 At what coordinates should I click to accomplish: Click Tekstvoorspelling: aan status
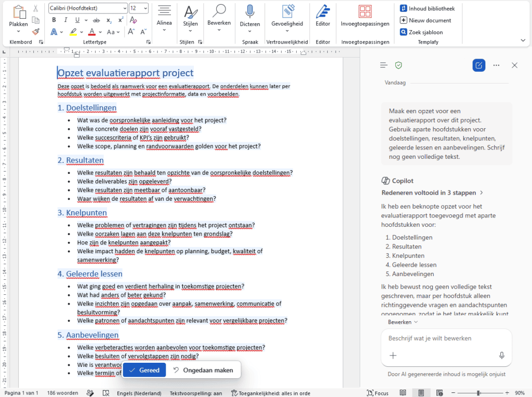click(x=196, y=393)
